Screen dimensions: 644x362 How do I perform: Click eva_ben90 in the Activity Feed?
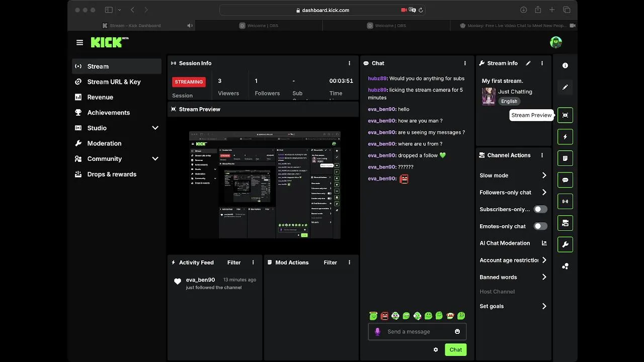pos(200,280)
